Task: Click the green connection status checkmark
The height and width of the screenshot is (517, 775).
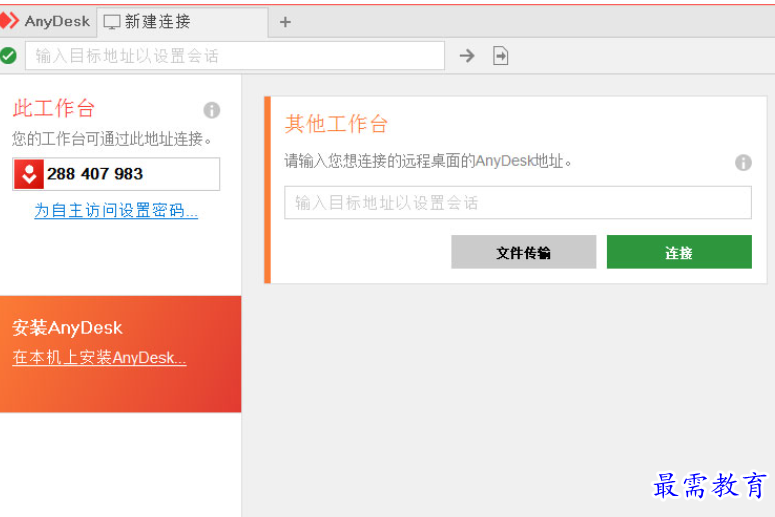Action: [x=8, y=55]
